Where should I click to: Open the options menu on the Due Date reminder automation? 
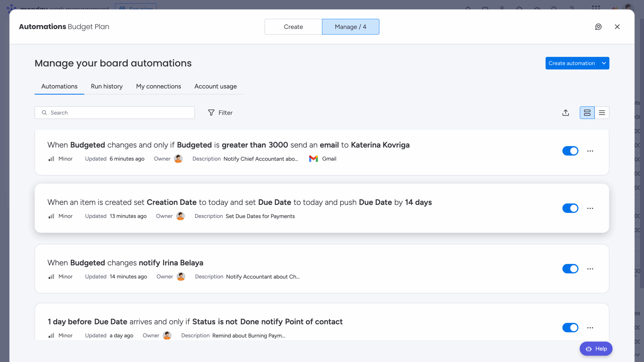[x=590, y=328]
